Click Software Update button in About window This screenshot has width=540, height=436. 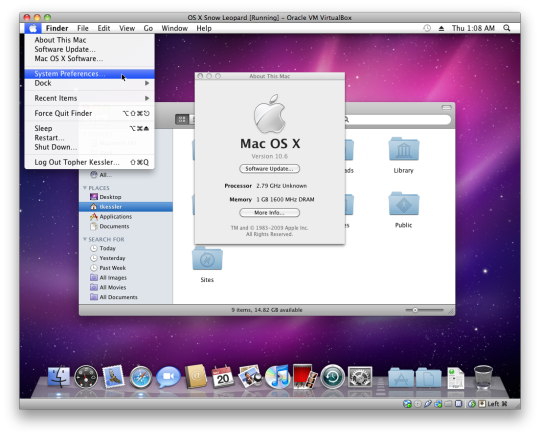click(269, 169)
